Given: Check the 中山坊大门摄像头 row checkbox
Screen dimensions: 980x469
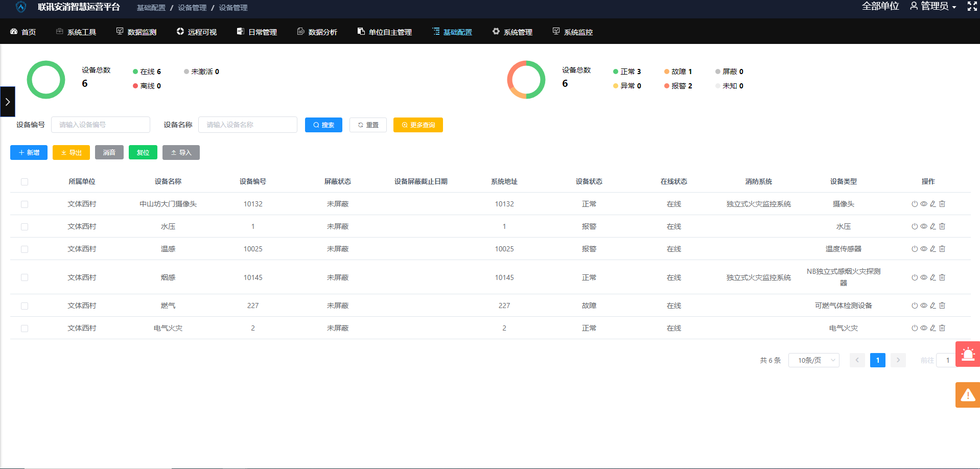Looking at the screenshot, I should point(25,204).
